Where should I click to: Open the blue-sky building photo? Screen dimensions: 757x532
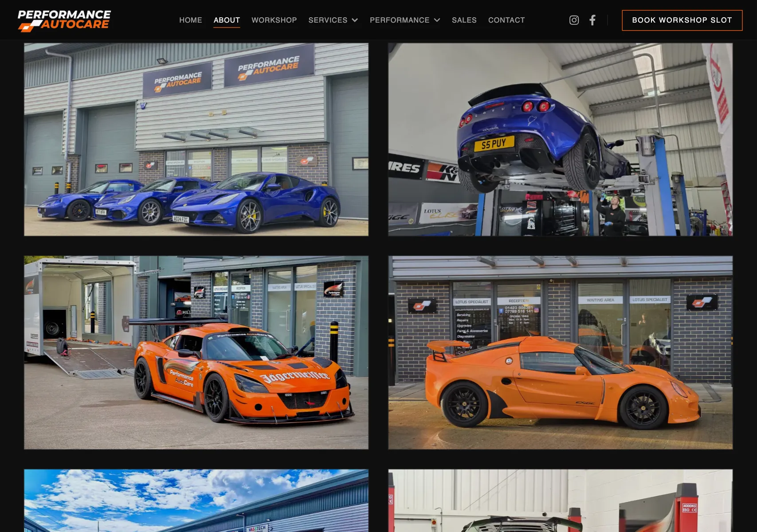(x=196, y=501)
